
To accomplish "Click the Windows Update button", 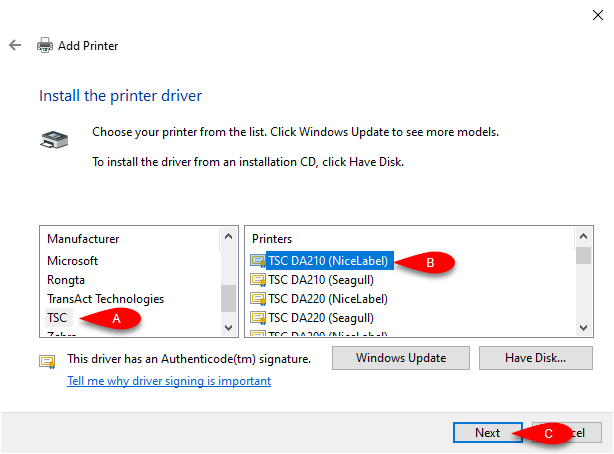I will pyautogui.click(x=401, y=358).
